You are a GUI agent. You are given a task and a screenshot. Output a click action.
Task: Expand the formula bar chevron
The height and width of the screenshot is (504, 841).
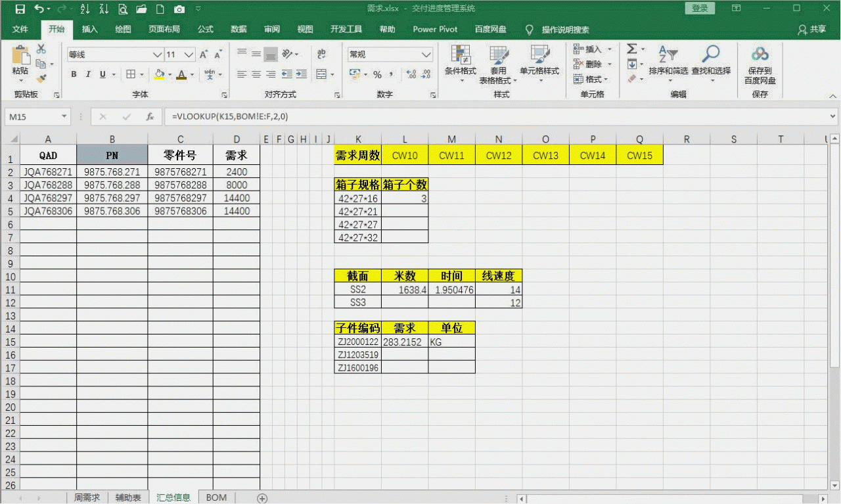click(834, 116)
